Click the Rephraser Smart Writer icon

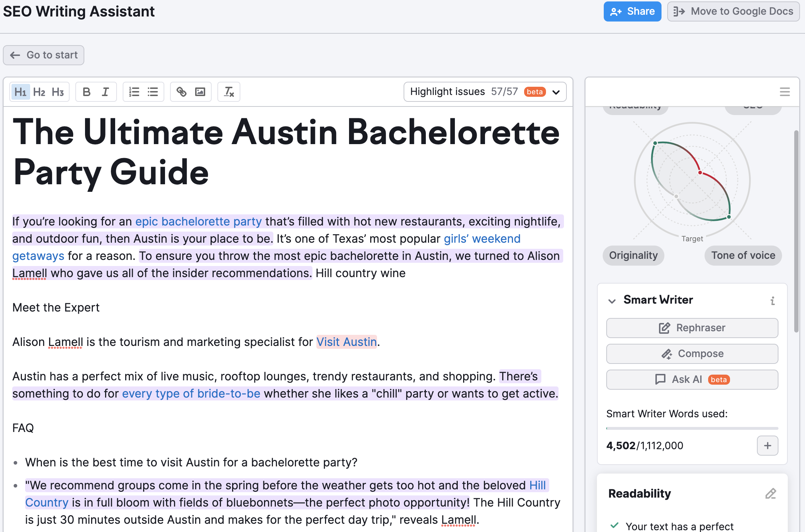coord(664,327)
